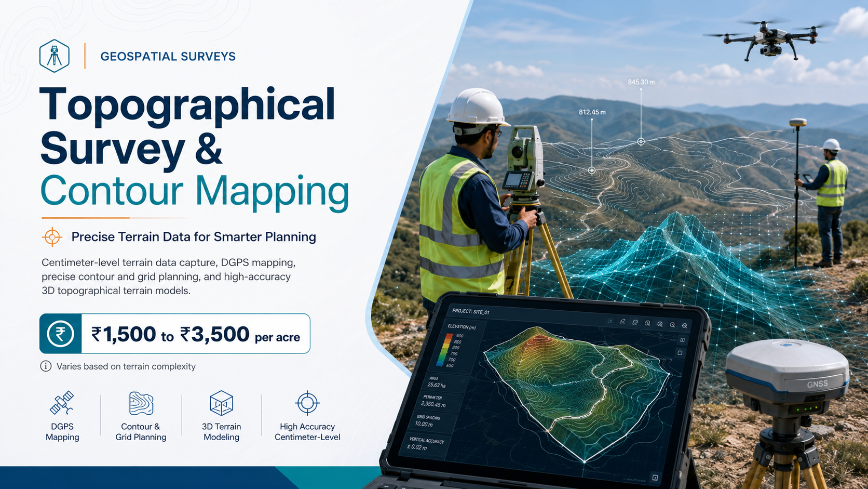
Task: Click the 'Centimeter-level terrain data capture' paragraph
Action: tap(169, 276)
